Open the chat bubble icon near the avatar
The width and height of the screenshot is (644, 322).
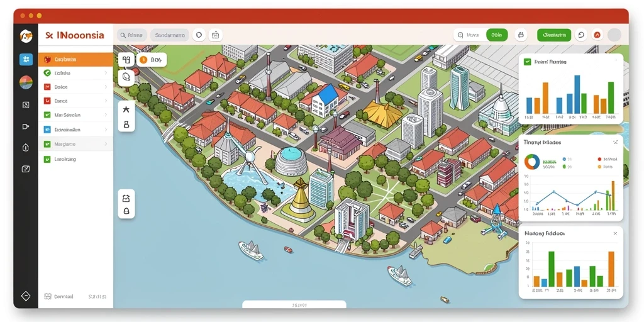tap(580, 35)
